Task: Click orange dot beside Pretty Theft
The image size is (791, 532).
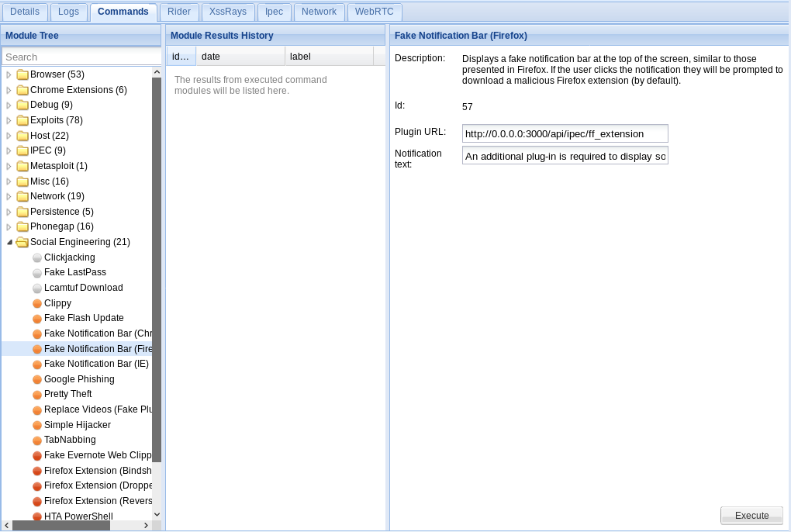Action: [36, 394]
